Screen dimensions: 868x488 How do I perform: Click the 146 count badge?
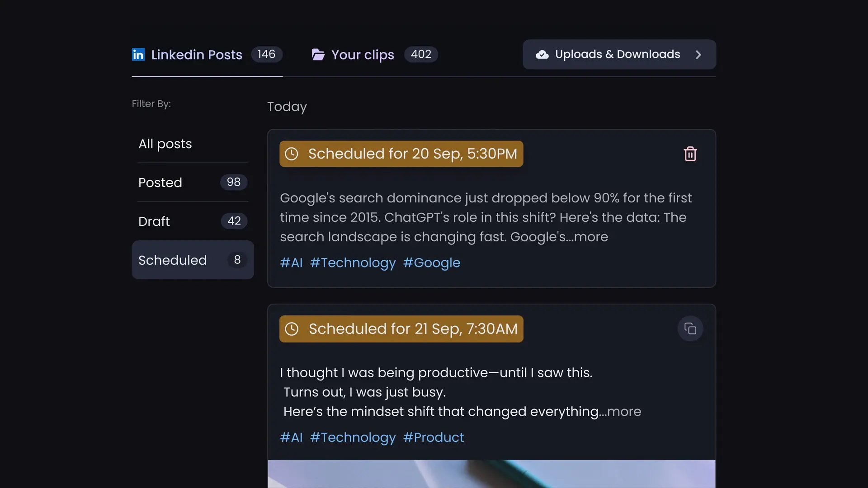[x=266, y=54]
